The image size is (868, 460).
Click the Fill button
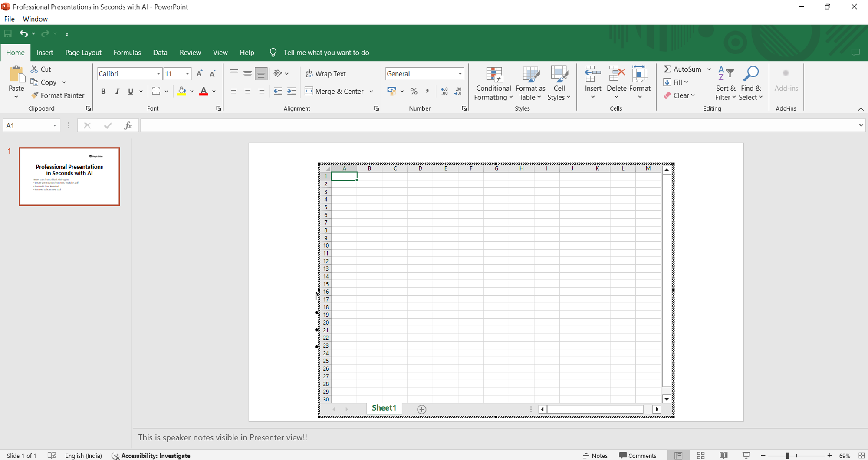676,82
